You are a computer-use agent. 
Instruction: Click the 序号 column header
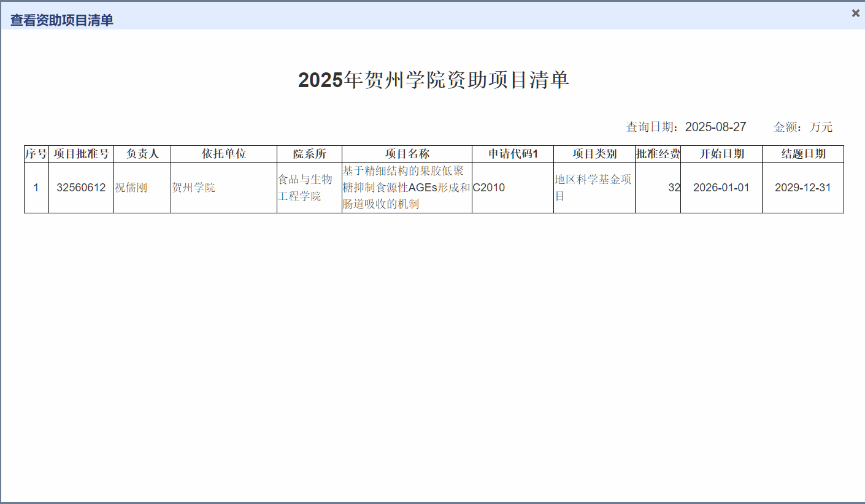coord(36,154)
